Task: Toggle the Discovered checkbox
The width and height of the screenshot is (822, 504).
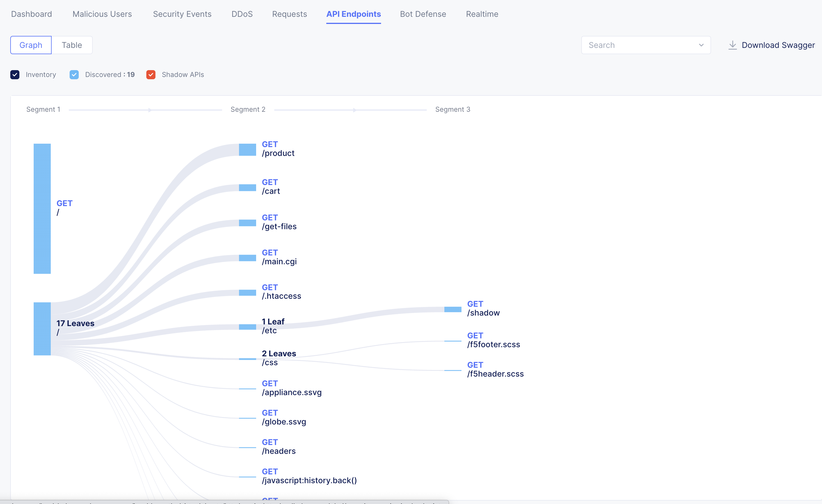Action: 74,75
